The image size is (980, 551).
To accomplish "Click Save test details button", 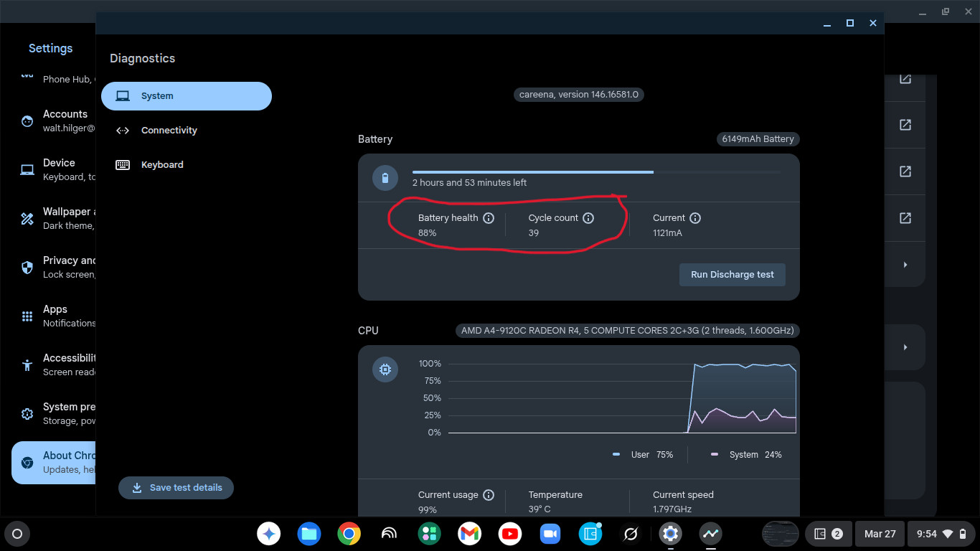I will click(176, 488).
